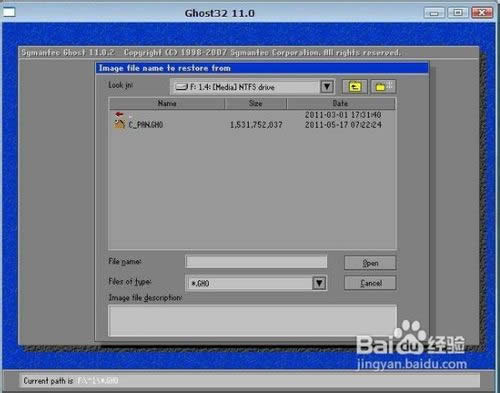
Task: Click the Image file description box
Action: point(252,320)
